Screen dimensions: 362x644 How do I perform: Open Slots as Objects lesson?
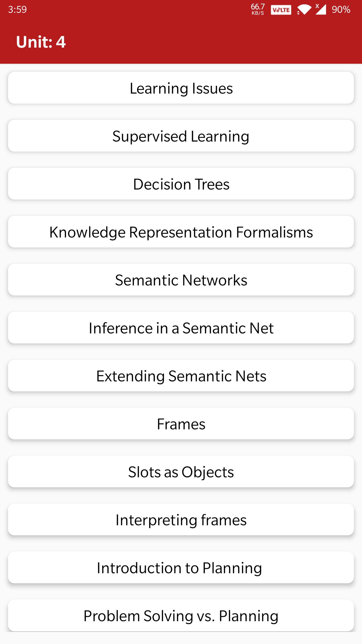tap(181, 472)
